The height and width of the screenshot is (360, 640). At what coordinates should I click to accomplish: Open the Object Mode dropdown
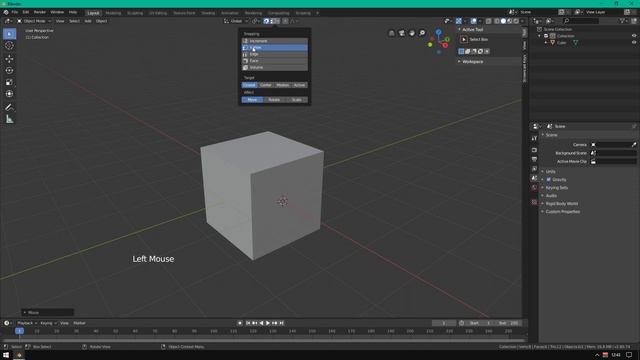pyautogui.click(x=34, y=21)
